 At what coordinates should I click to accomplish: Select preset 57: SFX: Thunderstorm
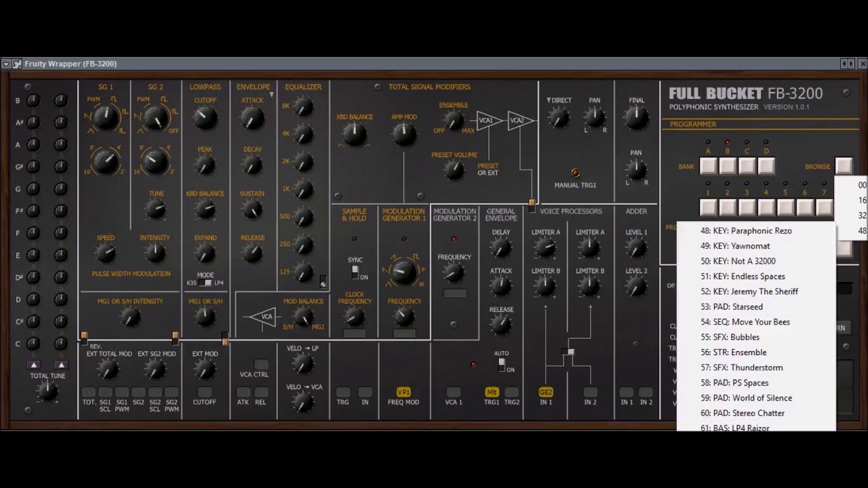[756, 367]
